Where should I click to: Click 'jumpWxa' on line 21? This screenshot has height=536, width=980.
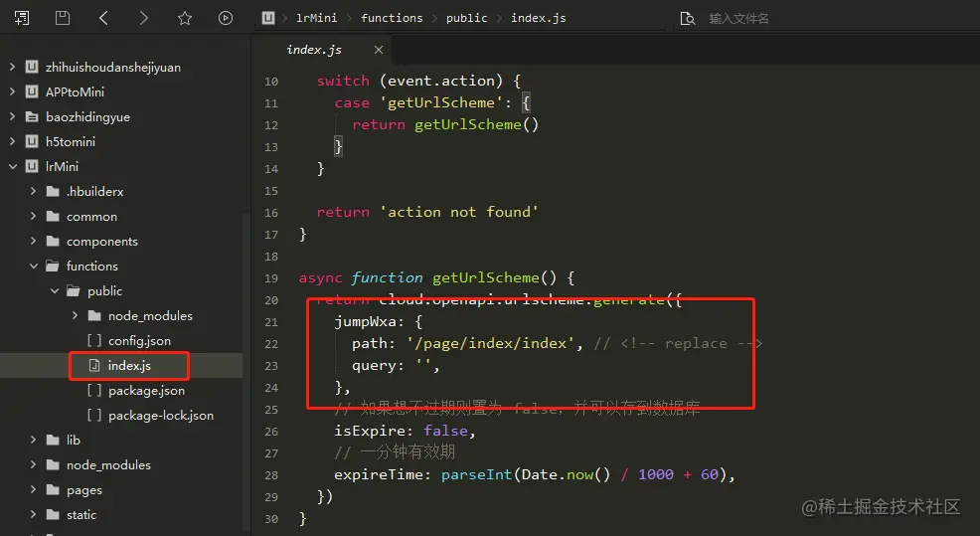[365, 321]
